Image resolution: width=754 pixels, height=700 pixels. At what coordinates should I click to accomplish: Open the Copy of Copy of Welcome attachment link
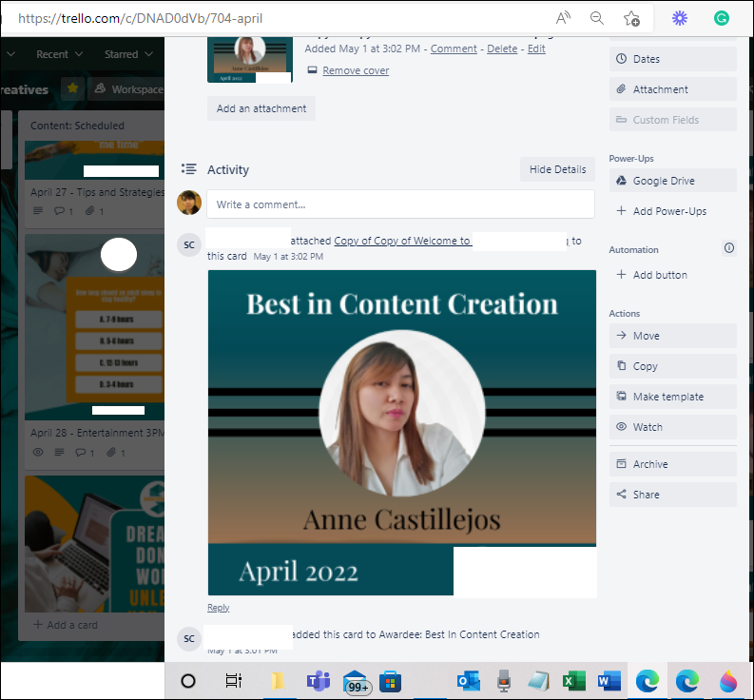point(403,241)
